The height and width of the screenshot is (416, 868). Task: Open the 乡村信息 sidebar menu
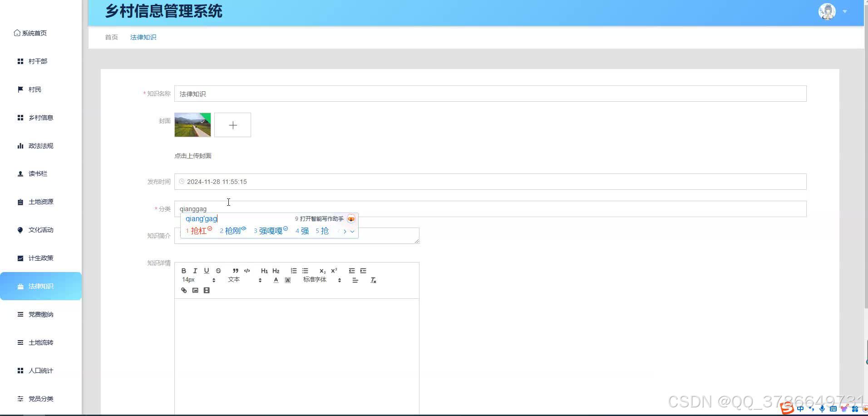pyautogui.click(x=41, y=118)
